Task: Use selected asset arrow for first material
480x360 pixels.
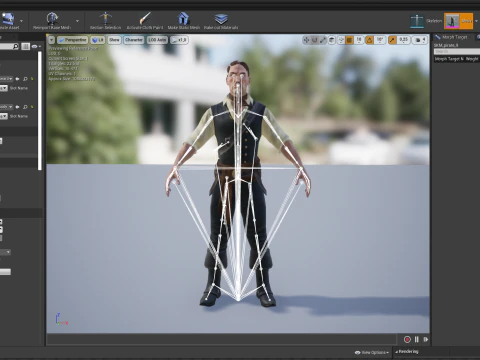Action: (x=17, y=79)
